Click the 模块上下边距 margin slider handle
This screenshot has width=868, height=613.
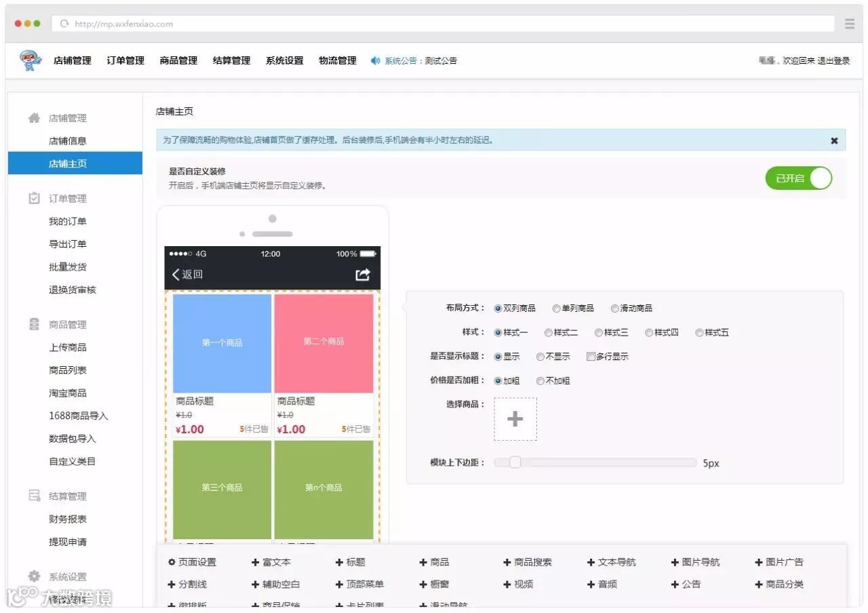[515, 462]
